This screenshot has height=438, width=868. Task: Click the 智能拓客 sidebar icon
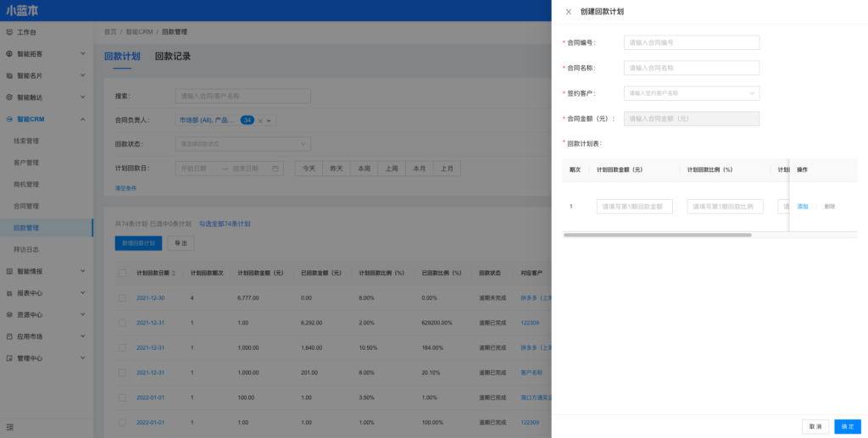(x=9, y=53)
